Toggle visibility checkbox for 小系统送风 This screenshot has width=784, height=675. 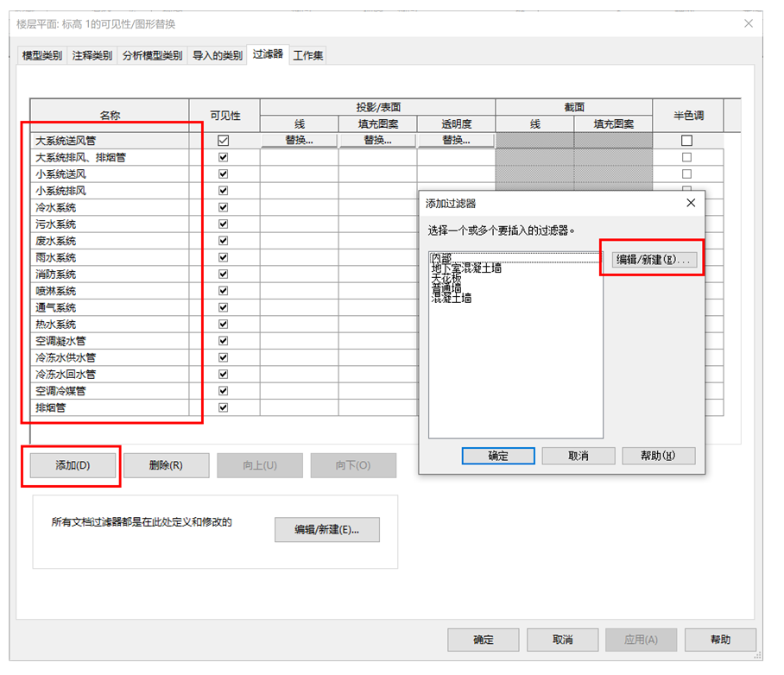click(x=224, y=174)
